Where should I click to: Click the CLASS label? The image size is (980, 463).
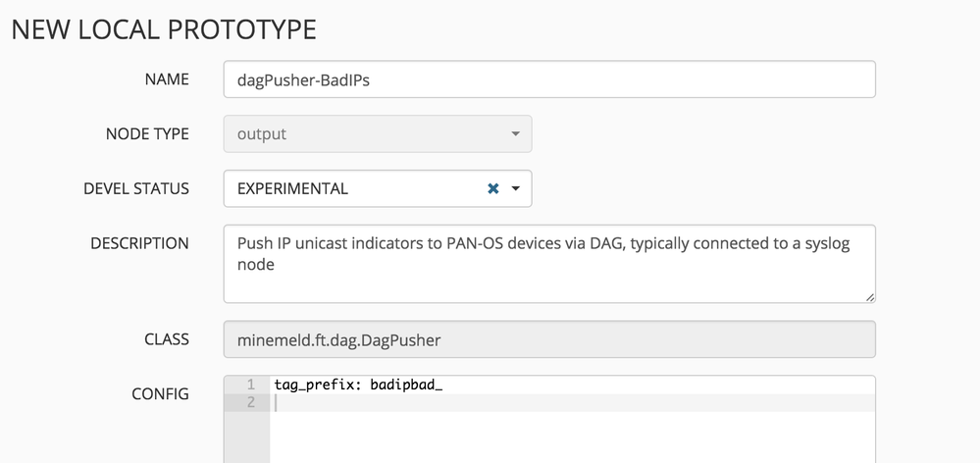pos(166,339)
